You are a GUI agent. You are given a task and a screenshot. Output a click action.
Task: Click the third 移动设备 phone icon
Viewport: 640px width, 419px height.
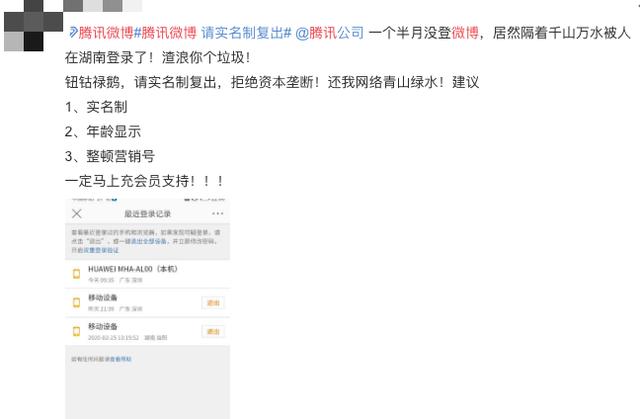tap(76, 331)
